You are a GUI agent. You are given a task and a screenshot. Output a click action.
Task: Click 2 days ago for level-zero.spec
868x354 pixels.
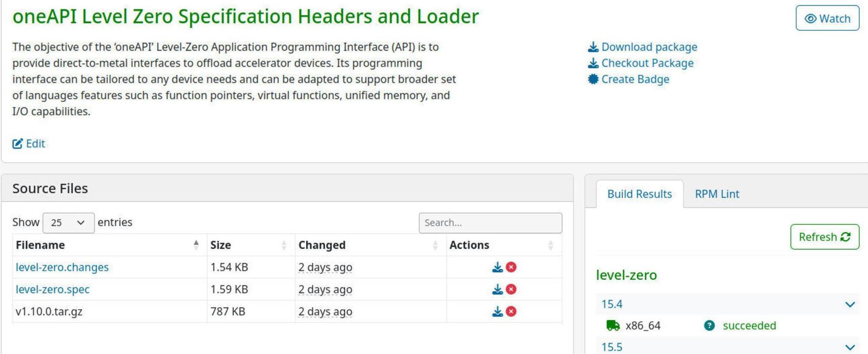coord(325,289)
